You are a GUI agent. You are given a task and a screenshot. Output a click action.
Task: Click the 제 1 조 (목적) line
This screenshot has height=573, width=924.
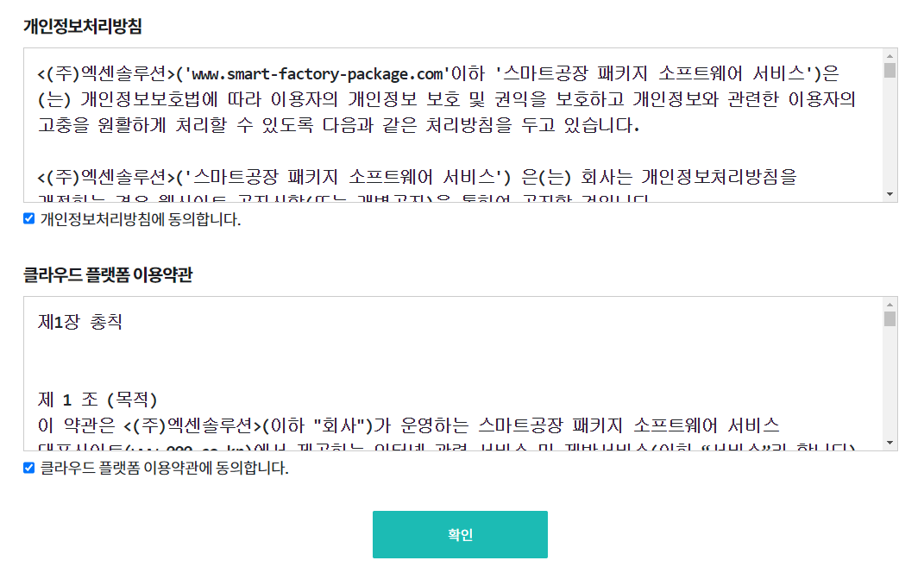(98, 400)
